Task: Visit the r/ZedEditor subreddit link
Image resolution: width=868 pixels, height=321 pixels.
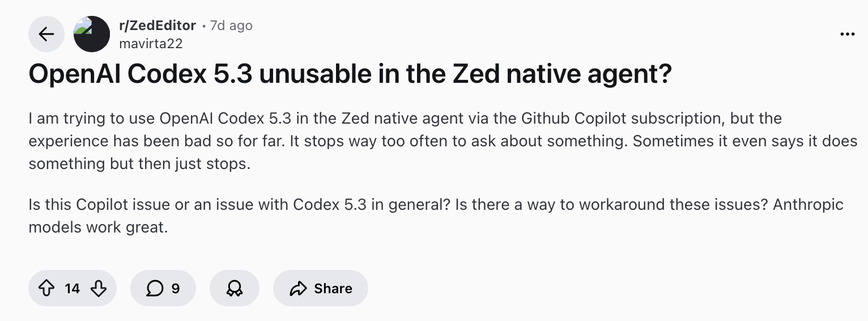Action: coord(158,26)
